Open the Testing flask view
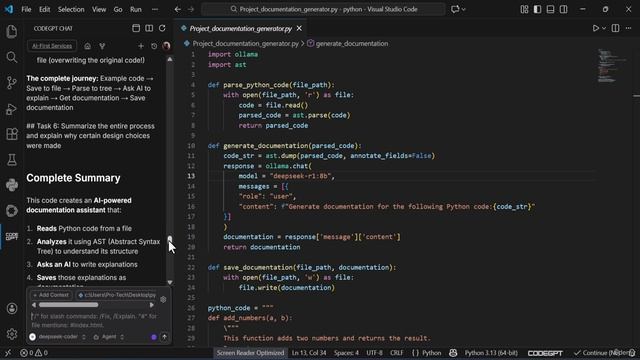Viewport: 640px width, 360px height. (11, 160)
